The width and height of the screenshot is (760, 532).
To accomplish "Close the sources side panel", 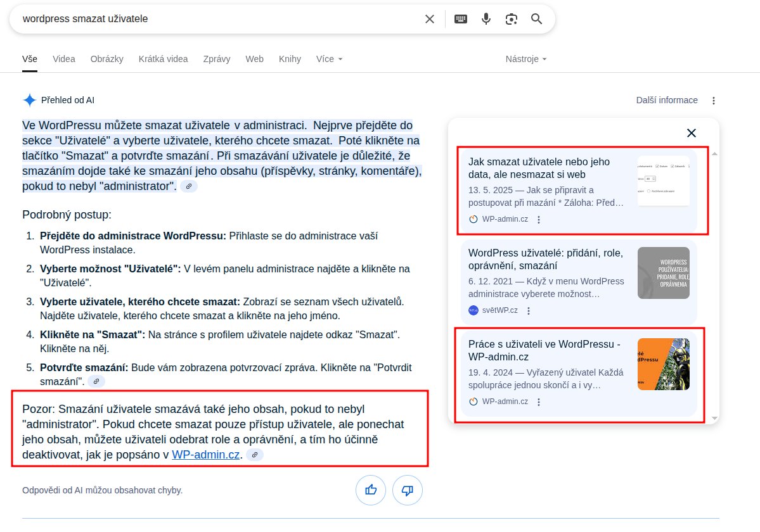I will (691, 133).
